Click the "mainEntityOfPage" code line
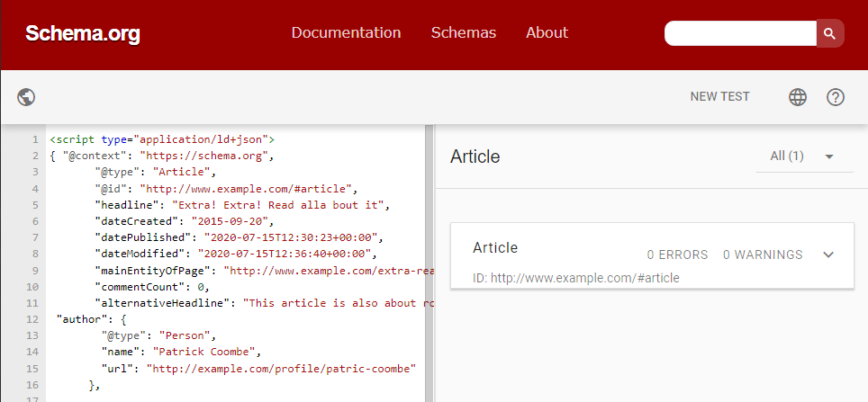This screenshot has height=402, width=868. click(264, 271)
